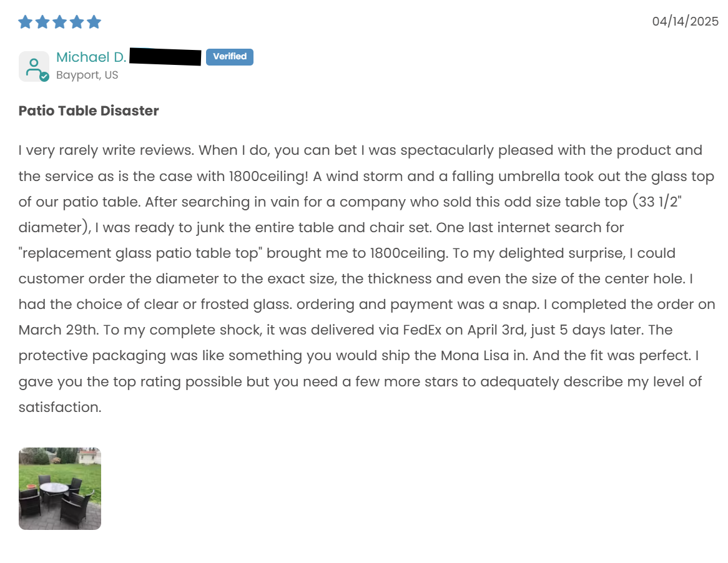This screenshot has height=563, width=728.
Task: Open Michael D.'s reviewer profile name
Action: [91, 57]
